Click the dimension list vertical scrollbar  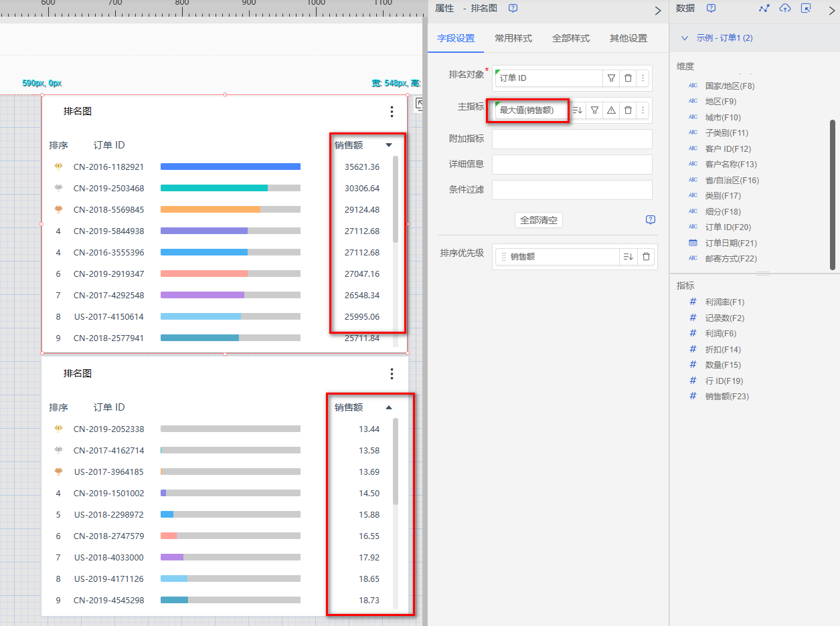click(833, 194)
